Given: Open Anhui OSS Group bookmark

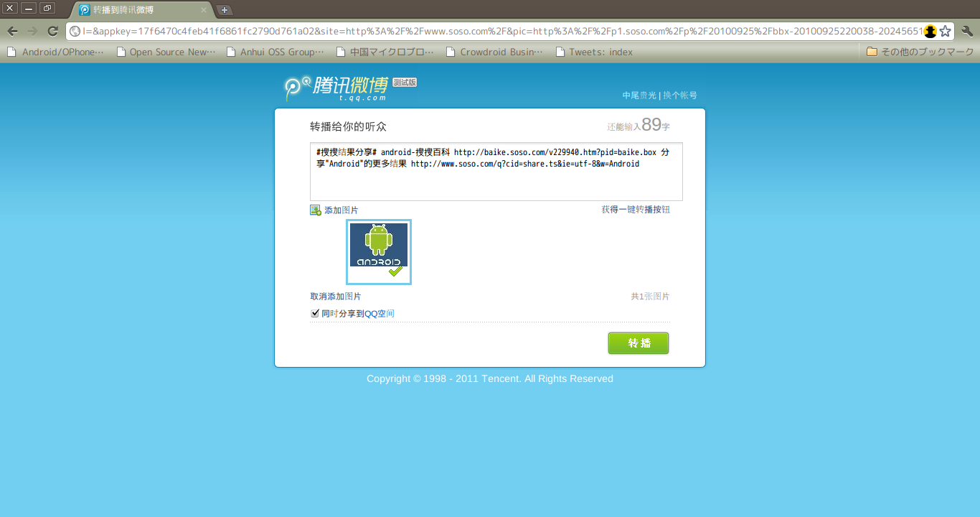Looking at the screenshot, I should 275,52.
